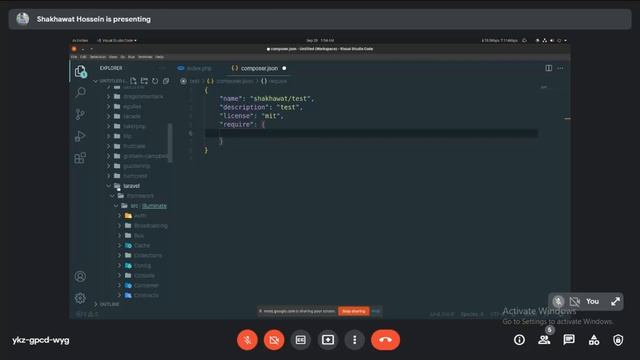Click the "license": "mit" line

251,116
